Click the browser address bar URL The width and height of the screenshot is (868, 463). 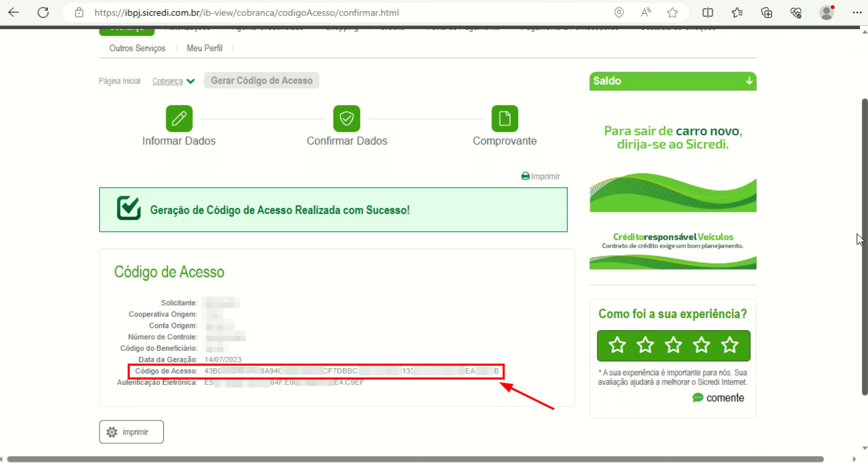coord(247,13)
